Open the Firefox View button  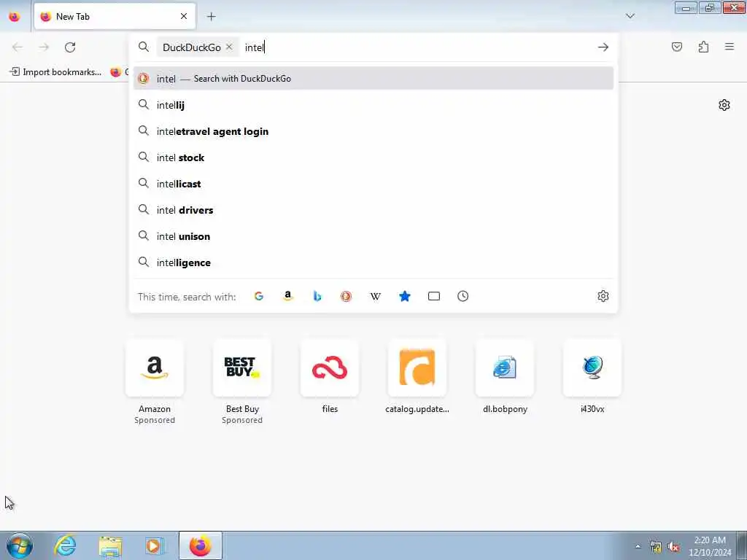(x=15, y=17)
